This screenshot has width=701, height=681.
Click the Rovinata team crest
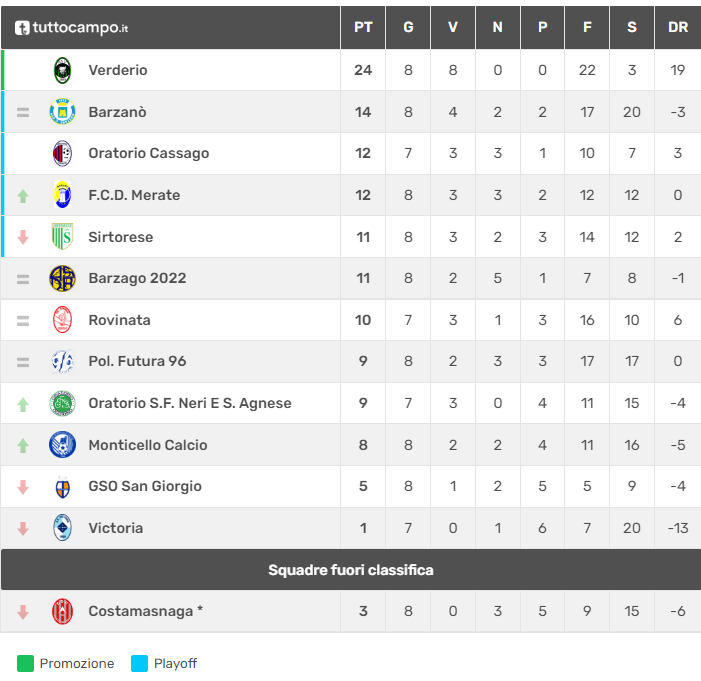click(x=62, y=320)
